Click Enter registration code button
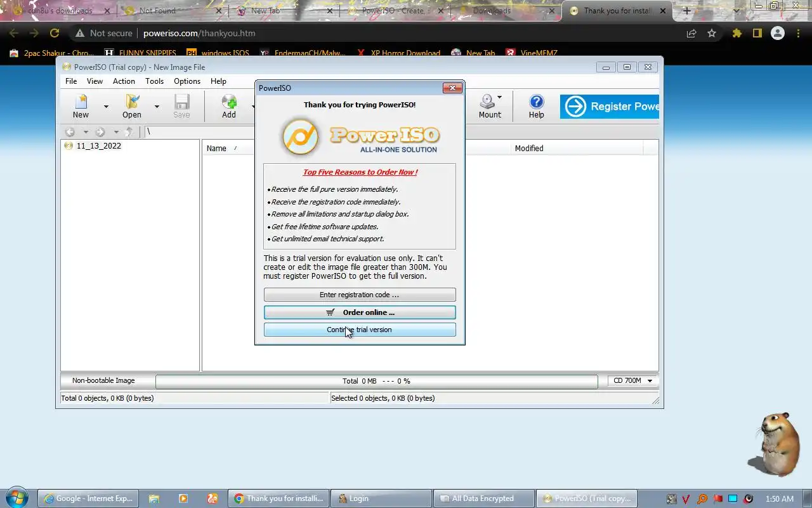812x508 pixels. tap(360, 295)
